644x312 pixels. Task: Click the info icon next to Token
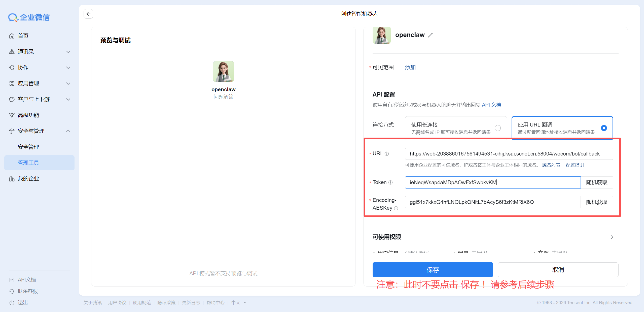[x=390, y=182]
